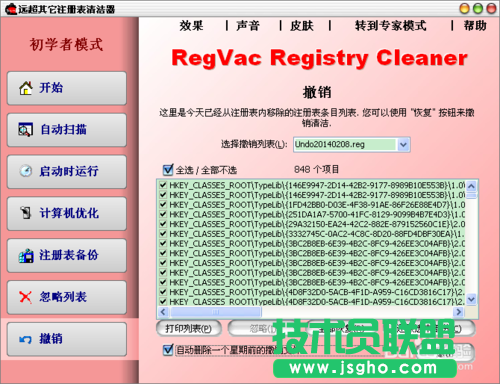Uncheck the row containing {251DA1A7-5700
The image size is (500, 384).
click(x=163, y=214)
